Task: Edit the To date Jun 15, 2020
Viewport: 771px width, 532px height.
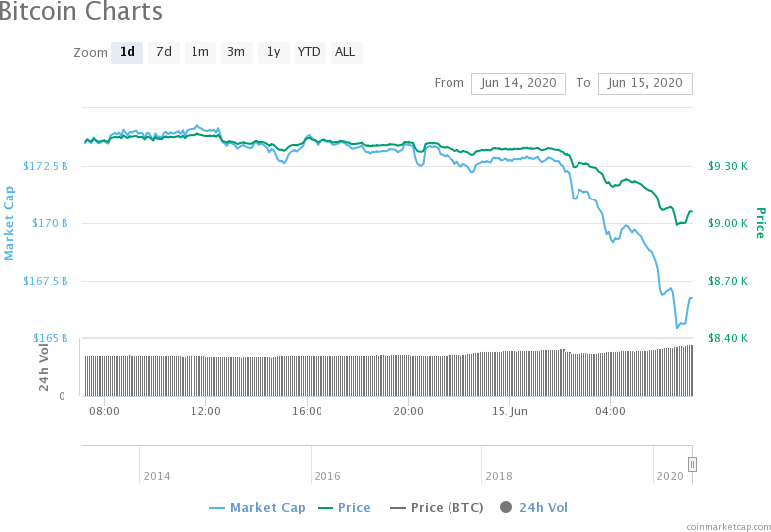Action: (645, 83)
